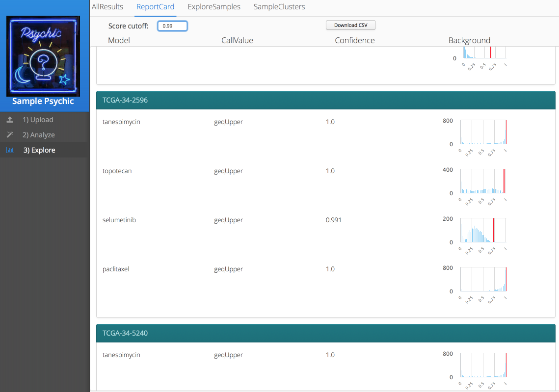Click the paclitaxel background histogram
Viewport: 559px width, 392px height.
(482, 279)
